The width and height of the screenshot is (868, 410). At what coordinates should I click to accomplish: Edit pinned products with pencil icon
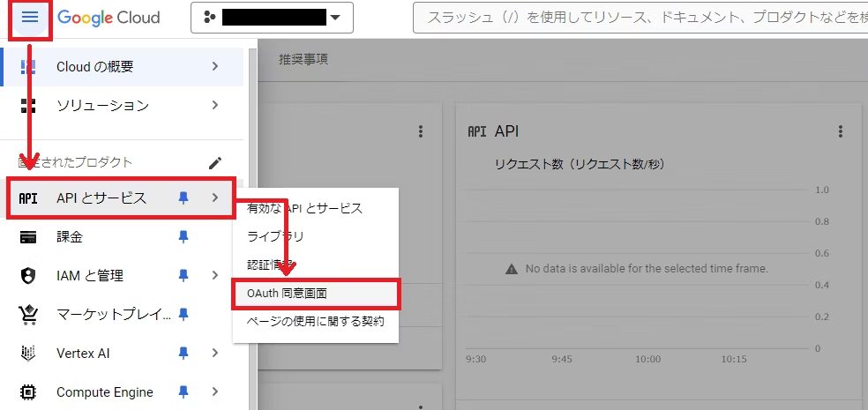[214, 162]
